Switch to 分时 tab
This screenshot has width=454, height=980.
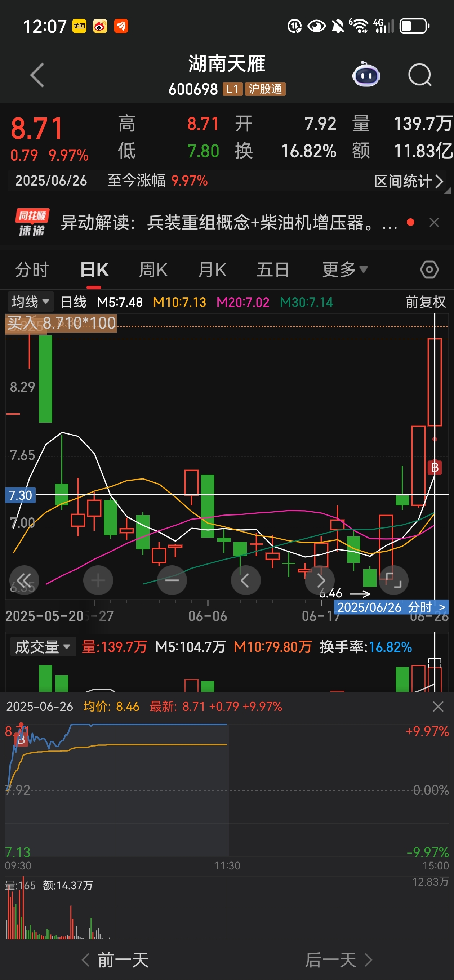(32, 270)
